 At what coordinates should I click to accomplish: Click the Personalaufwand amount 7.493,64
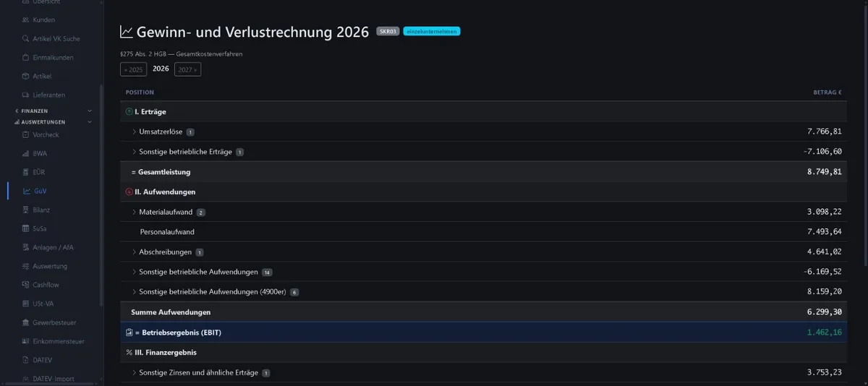click(x=825, y=232)
